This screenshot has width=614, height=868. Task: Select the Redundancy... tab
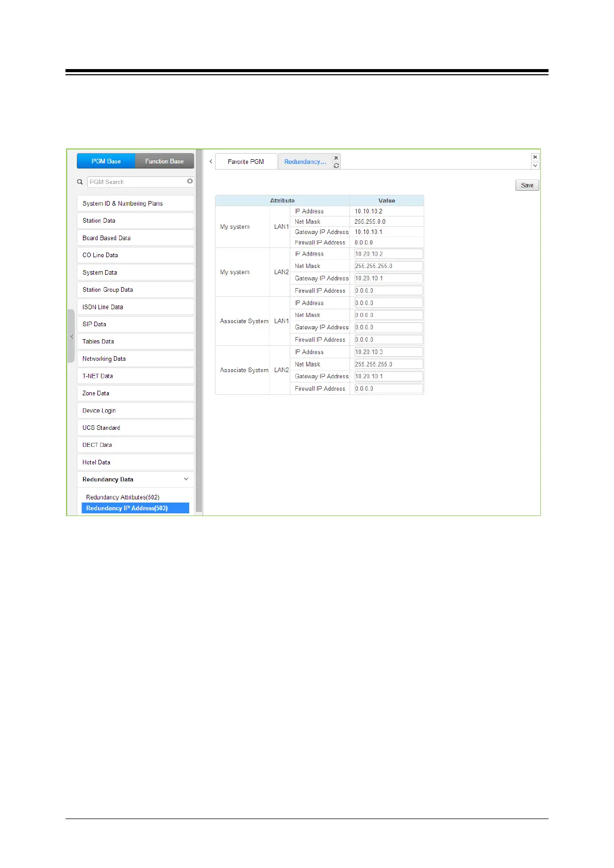coord(305,161)
